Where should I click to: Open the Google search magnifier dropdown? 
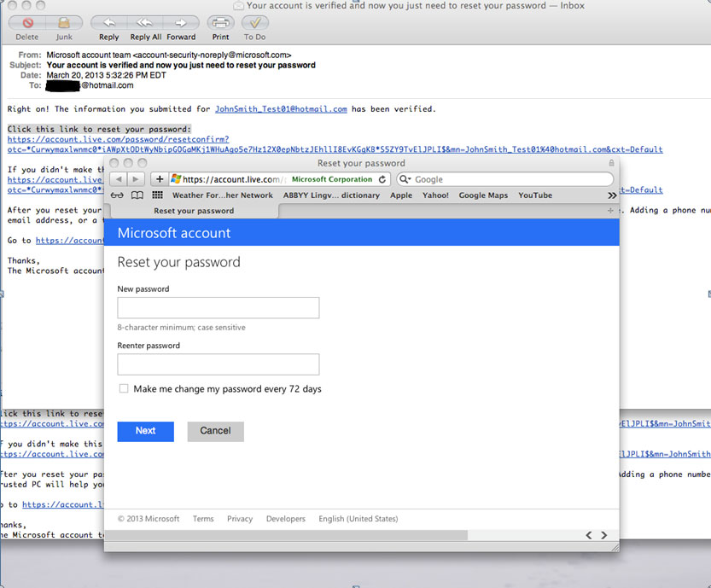pos(405,179)
